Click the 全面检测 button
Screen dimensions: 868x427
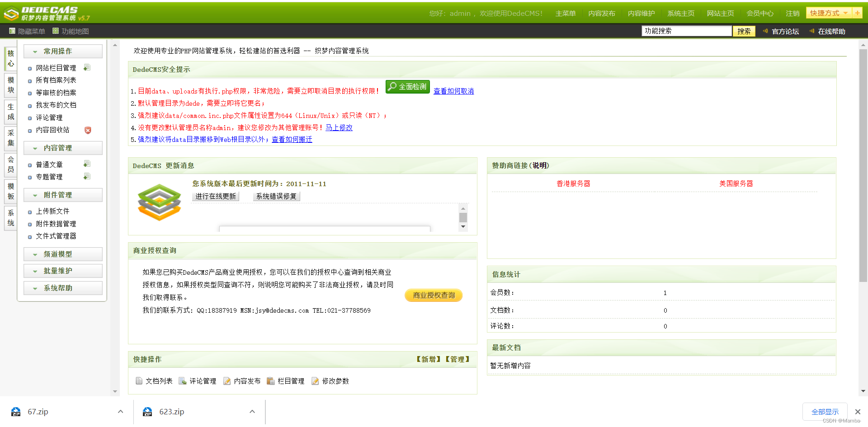407,86
